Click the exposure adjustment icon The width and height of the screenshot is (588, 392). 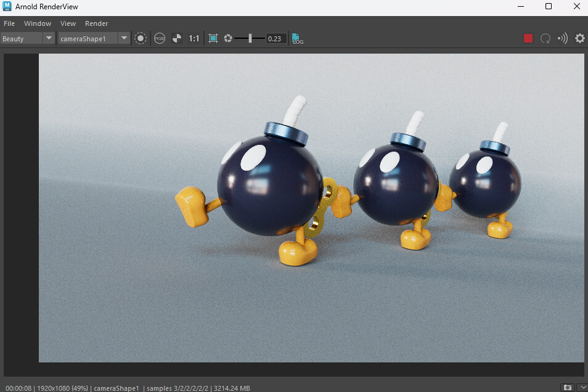pyautogui.click(x=228, y=38)
